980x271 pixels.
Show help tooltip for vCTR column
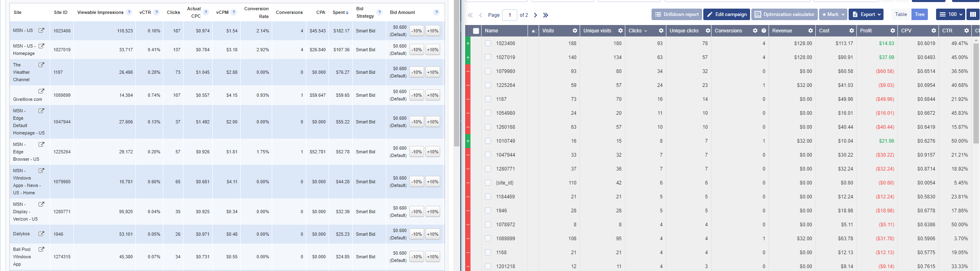pos(156,12)
